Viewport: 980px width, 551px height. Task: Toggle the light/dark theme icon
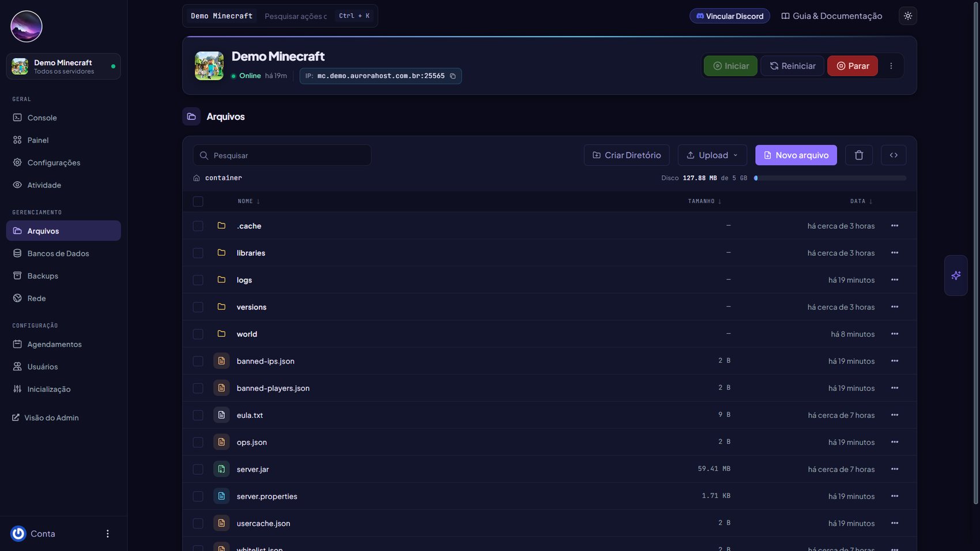coord(908,16)
